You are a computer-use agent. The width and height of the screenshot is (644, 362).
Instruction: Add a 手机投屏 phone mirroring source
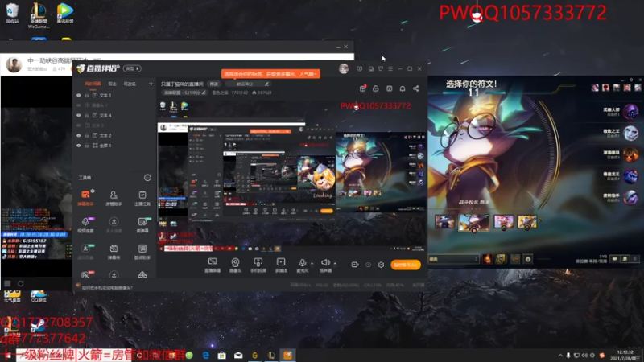click(258, 265)
